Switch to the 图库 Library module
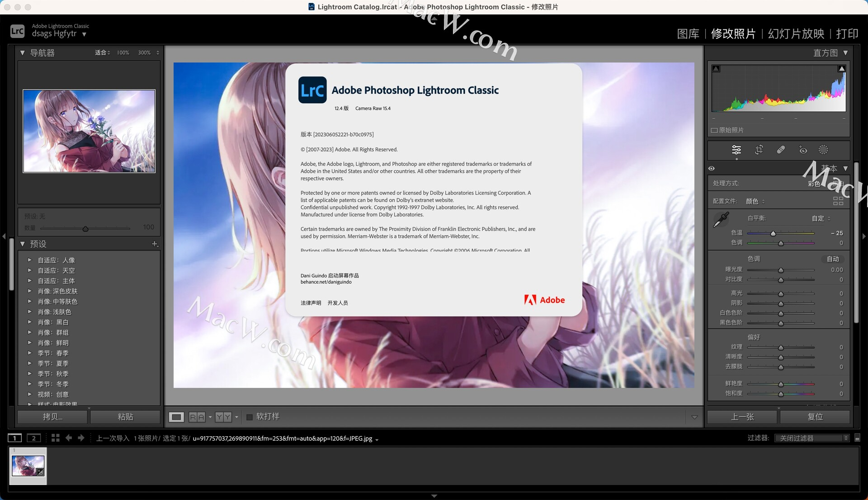Screen dimensions: 868x500 688,34
